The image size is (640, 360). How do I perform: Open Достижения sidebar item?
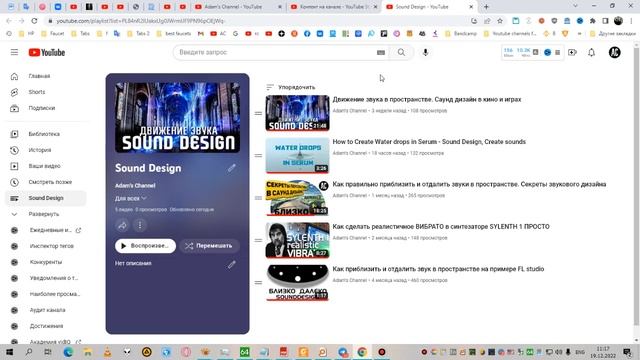(x=46, y=326)
